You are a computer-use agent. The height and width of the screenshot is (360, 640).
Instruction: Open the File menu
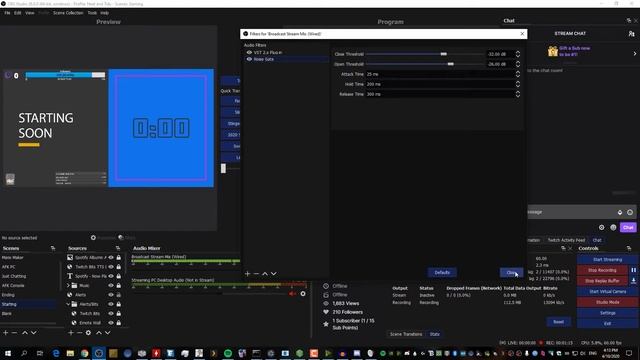click(x=7, y=13)
